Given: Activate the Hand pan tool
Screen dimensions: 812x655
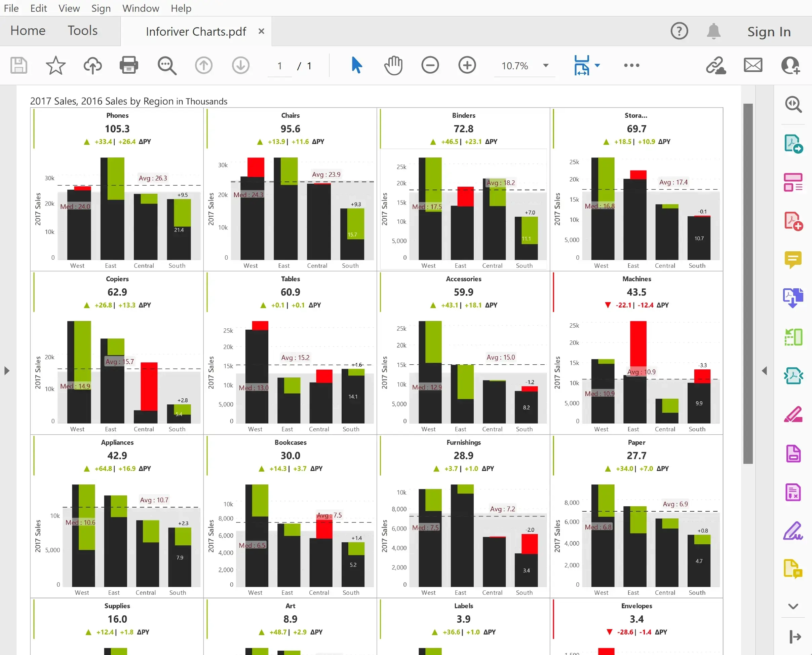Looking at the screenshot, I should point(393,65).
